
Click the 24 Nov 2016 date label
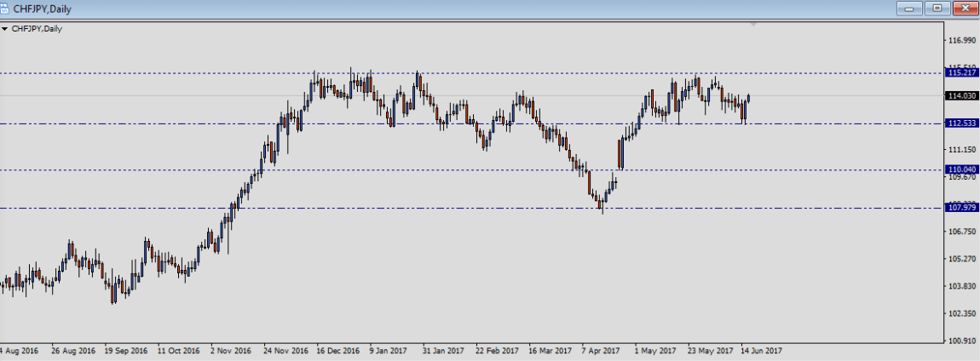point(285,351)
